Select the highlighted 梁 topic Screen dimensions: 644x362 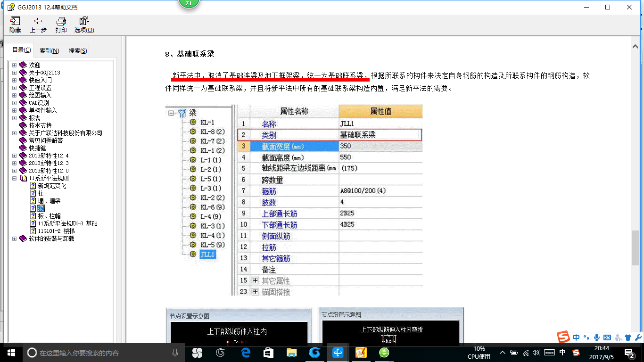(x=41, y=208)
